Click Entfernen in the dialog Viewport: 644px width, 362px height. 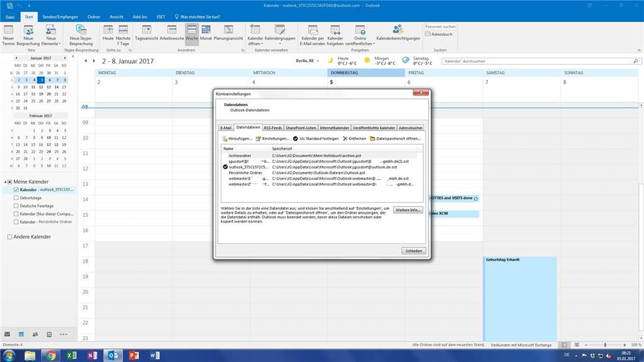coord(355,139)
